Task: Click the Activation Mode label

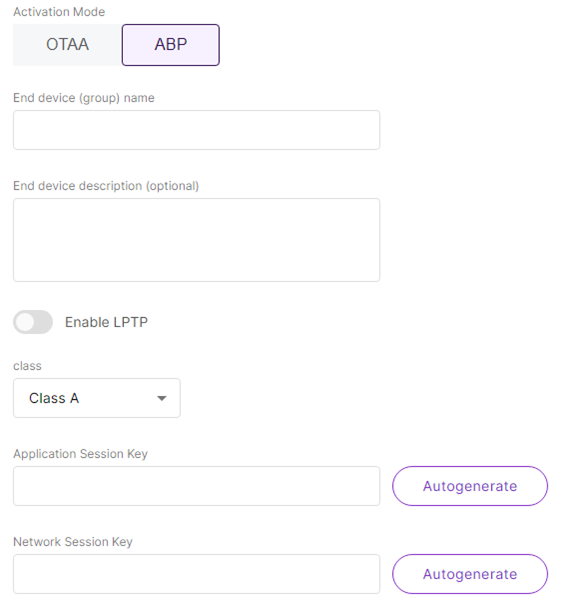Action: click(x=59, y=12)
